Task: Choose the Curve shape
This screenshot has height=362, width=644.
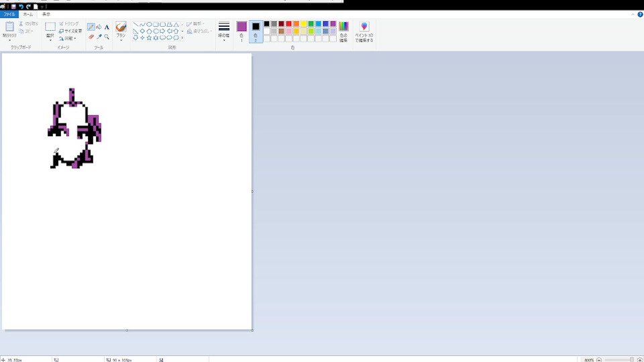Action: pos(142,25)
